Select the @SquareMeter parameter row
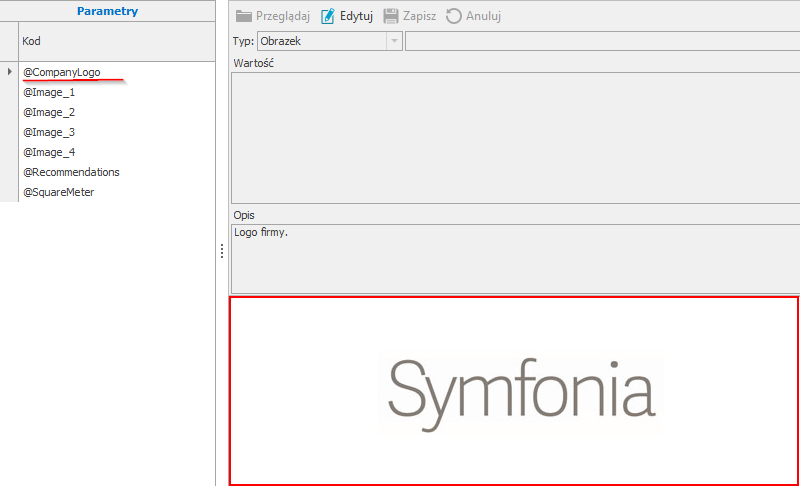 116,192
